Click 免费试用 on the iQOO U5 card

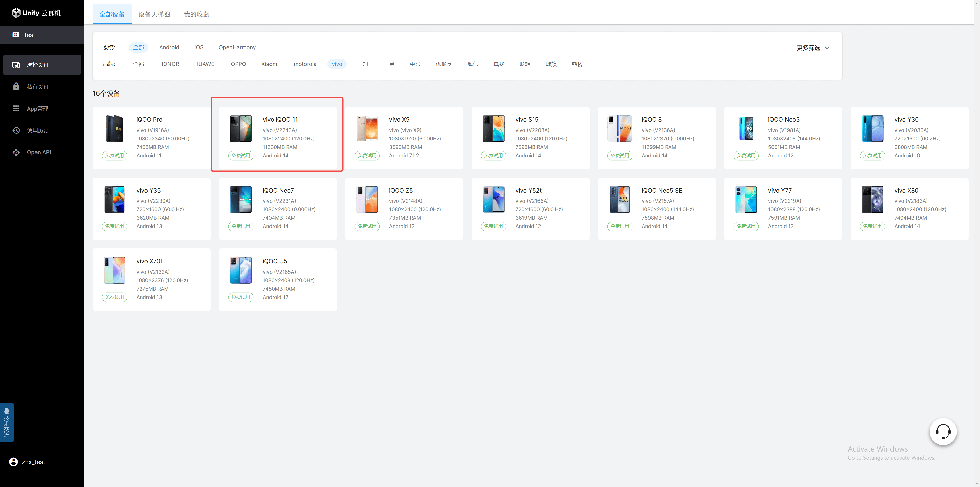coord(240,297)
